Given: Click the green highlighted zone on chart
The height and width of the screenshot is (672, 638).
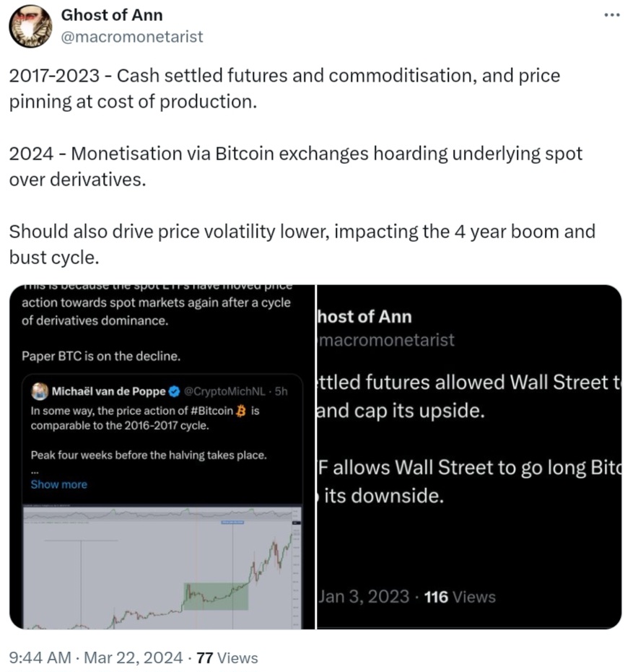Looking at the screenshot, I should point(217,596).
